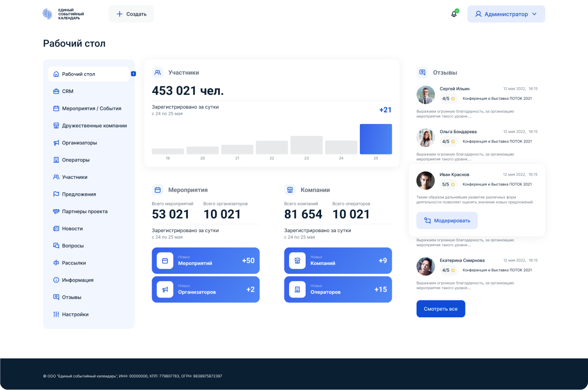Click the Организаторы megaphone icon in sidebar
Screen dimensions: 588x390
coord(56,143)
